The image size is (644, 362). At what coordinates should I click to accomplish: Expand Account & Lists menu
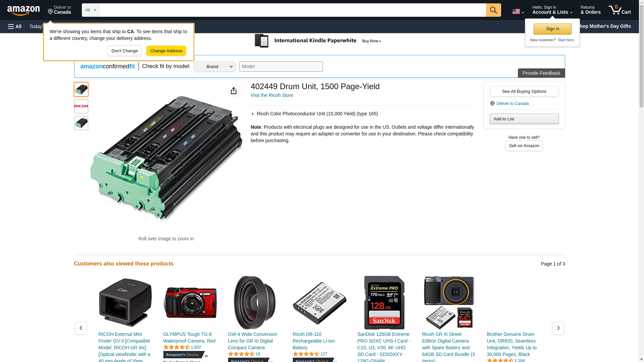[x=552, y=10]
